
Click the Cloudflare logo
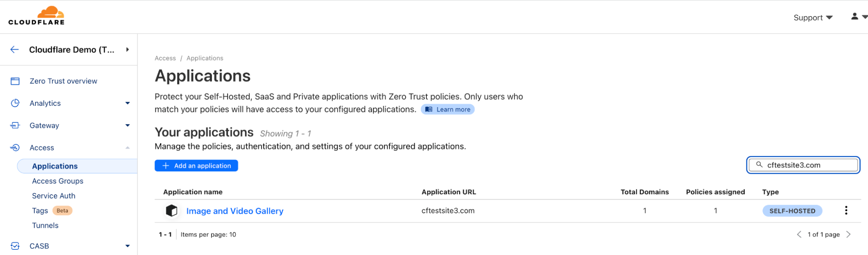point(36,16)
